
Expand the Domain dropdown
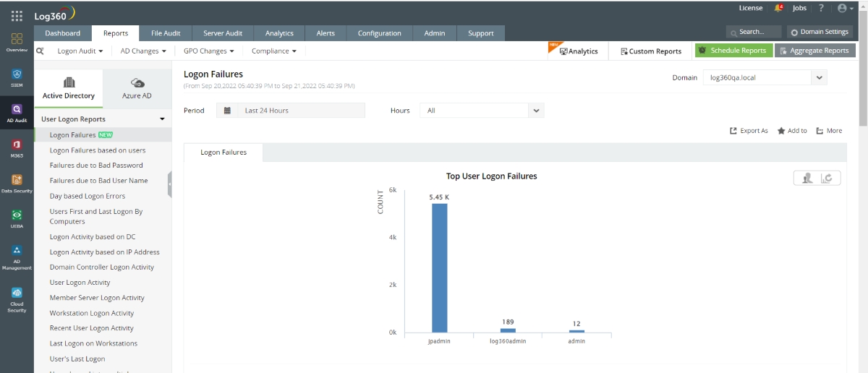pyautogui.click(x=819, y=77)
